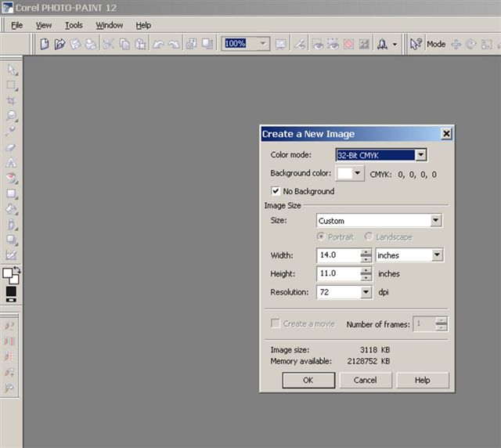501x448 pixels.
Task: Open the Resolution dropdown list
Action: click(366, 292)
